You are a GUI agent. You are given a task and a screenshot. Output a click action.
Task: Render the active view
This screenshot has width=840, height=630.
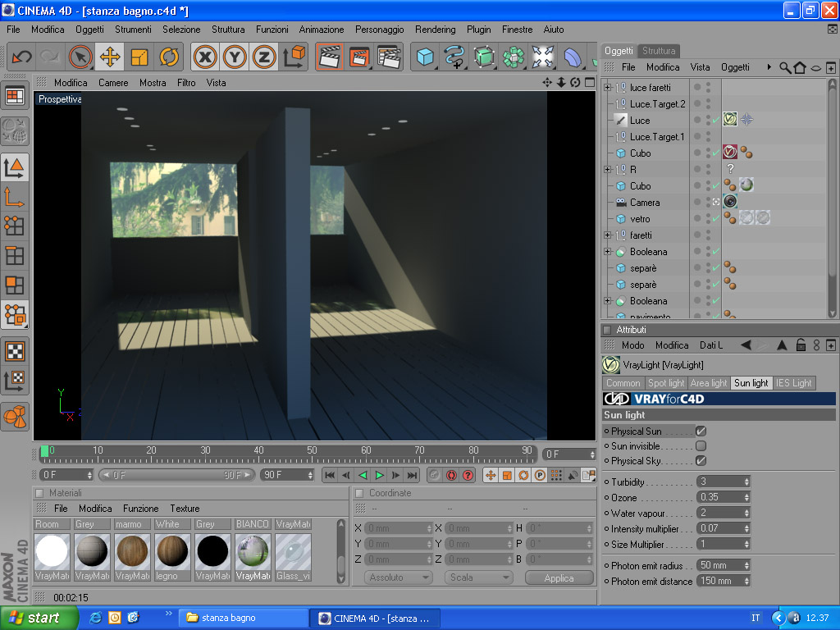pos(330,57)
